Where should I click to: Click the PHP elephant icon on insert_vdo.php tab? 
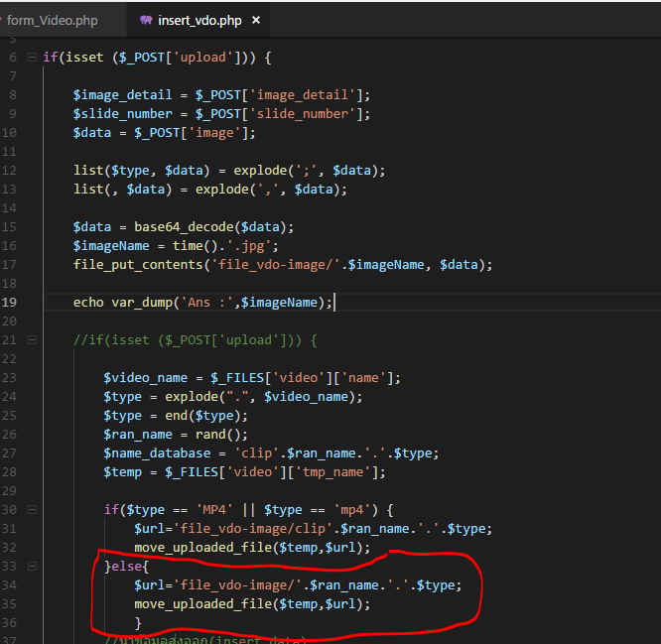147,20
